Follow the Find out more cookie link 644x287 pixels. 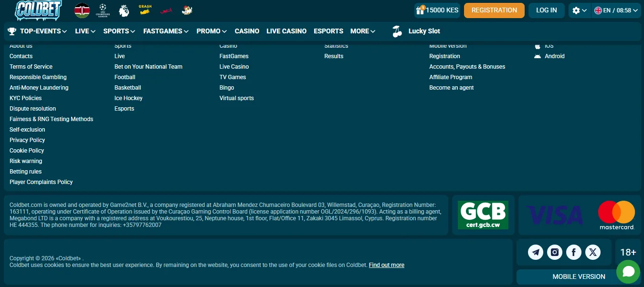click(387, 265)
